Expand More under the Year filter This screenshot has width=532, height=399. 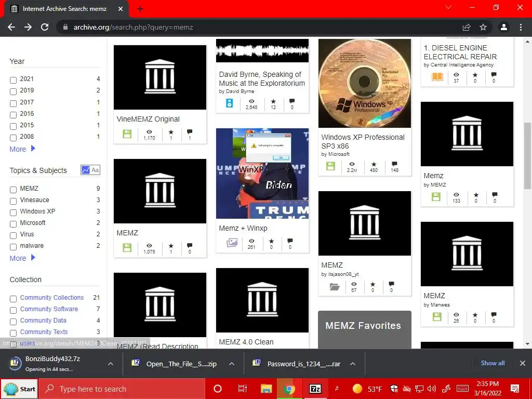pyautogui.click(x=22, y=149)
